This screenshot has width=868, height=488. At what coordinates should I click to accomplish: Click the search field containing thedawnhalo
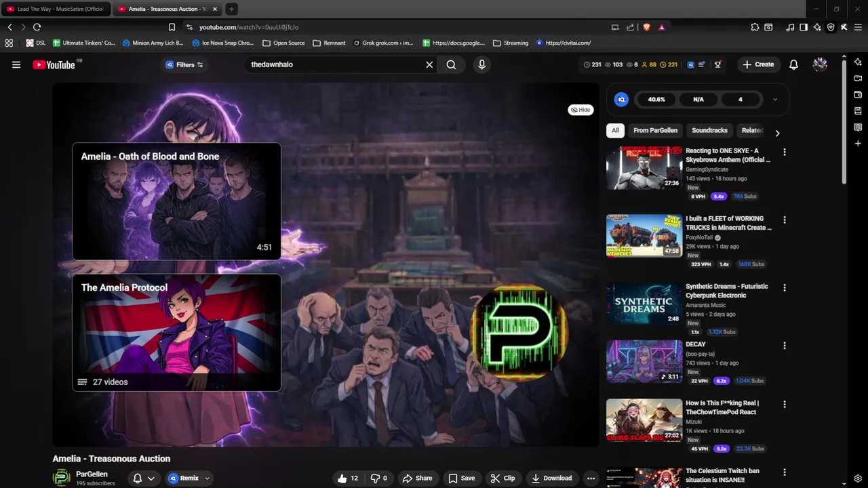coord(335,64)
